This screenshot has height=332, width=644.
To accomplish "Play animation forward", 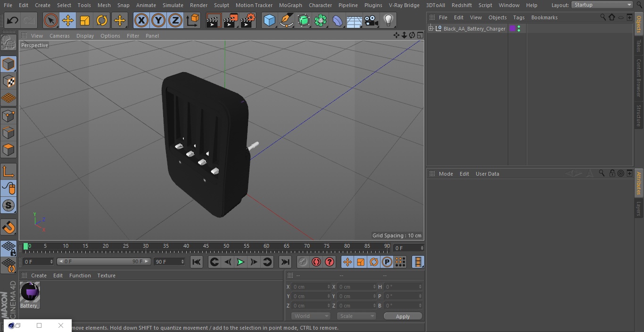I will click(x=240, y=262).
